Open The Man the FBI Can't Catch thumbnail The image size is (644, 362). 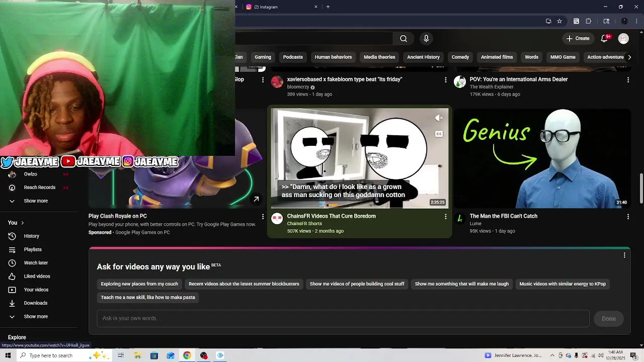coord(542,158)
